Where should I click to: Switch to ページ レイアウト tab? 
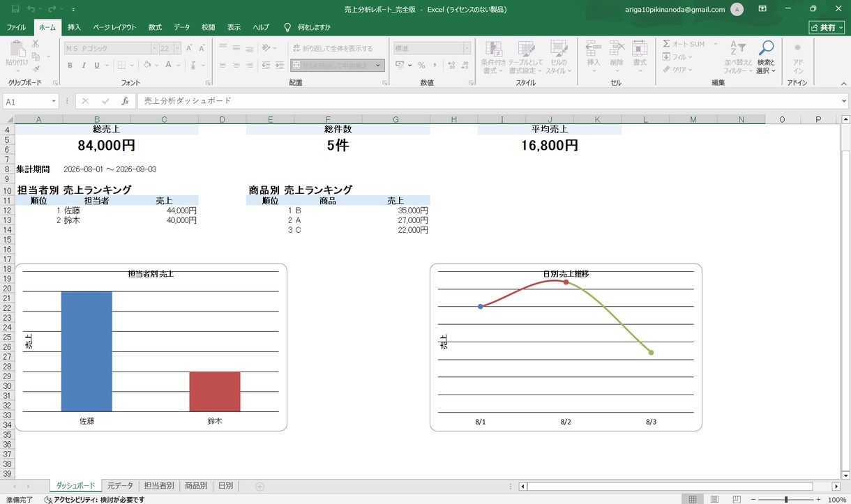[x=114, y=27]
